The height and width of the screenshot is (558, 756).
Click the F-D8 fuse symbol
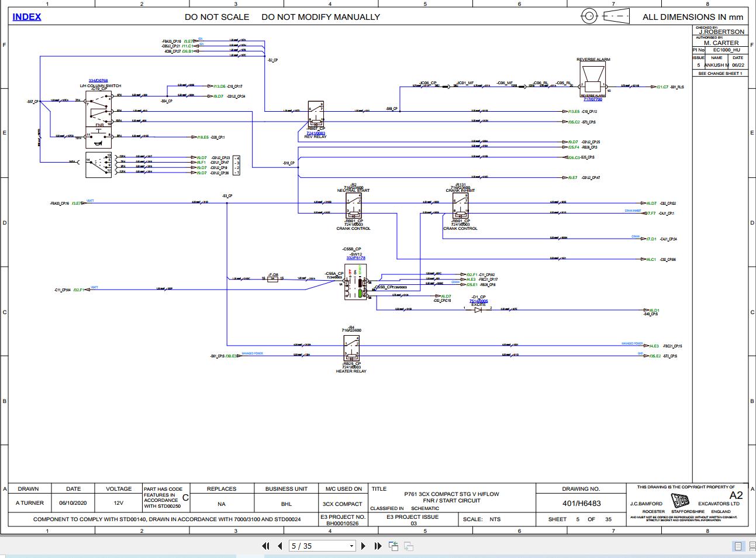[272, 279]
